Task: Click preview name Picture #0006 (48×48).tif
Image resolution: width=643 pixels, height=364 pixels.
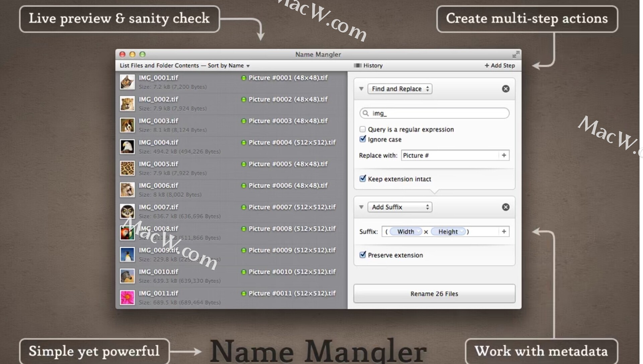Action: coord(288,186)
